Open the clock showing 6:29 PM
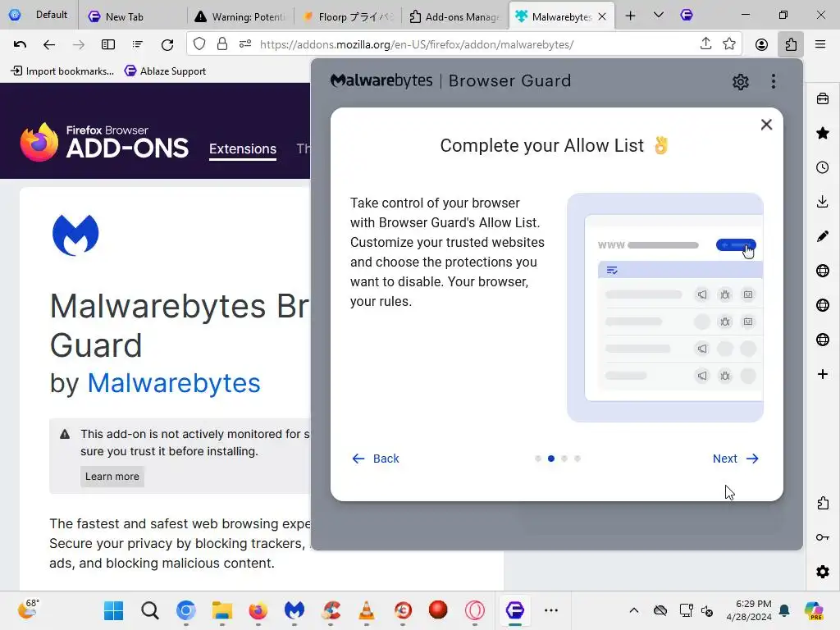The height and width of the screenshot is (630, 840). (x=749, y=610)
